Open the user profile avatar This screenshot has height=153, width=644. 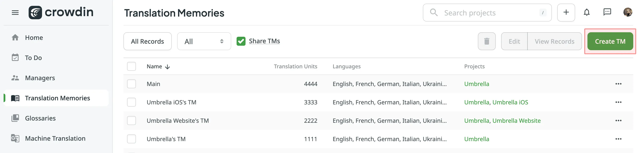click(627, 12)
